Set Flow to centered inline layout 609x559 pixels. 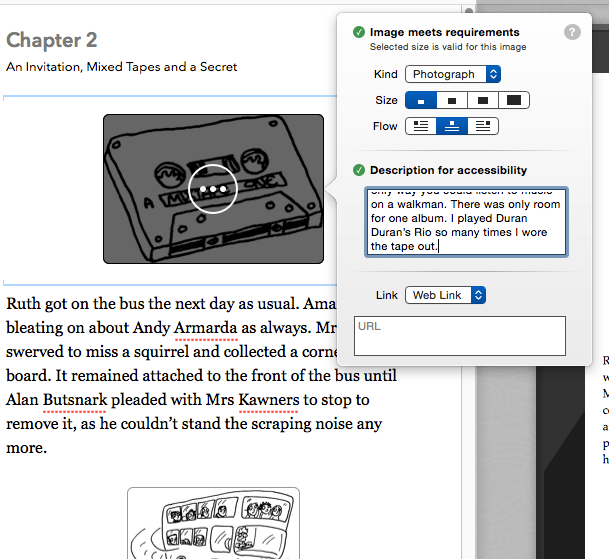click(452, 126)
